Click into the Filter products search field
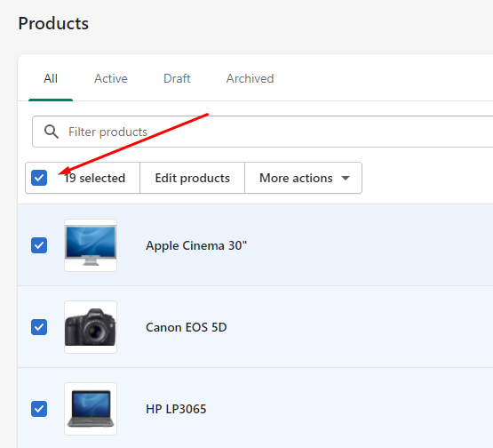Image resolution: width=493 pixels, height=448 pixels. pos(263,132)
